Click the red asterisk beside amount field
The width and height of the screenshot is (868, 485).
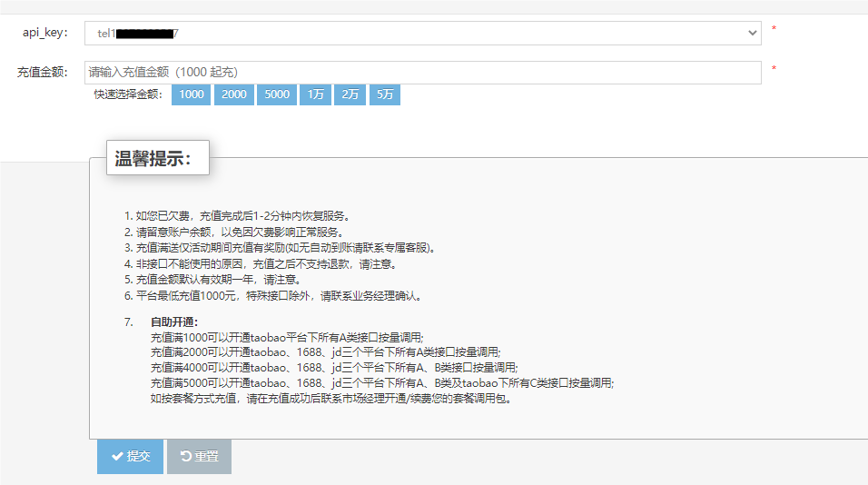[774, 69]
